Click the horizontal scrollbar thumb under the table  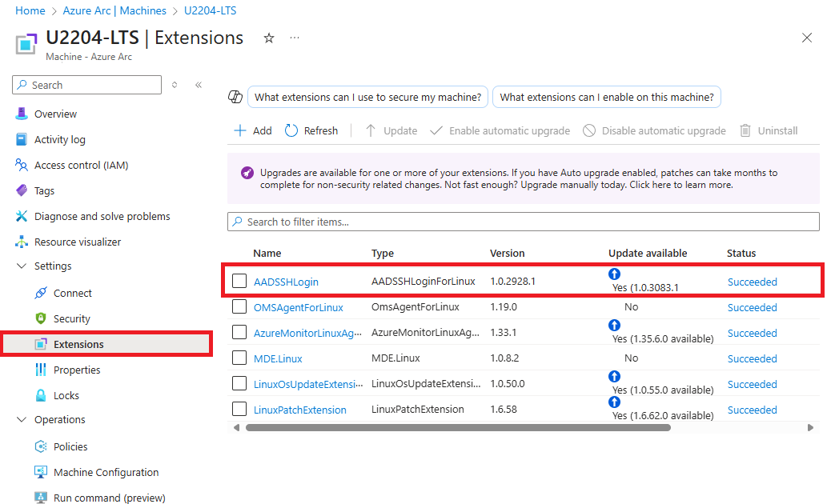(458, 428)
